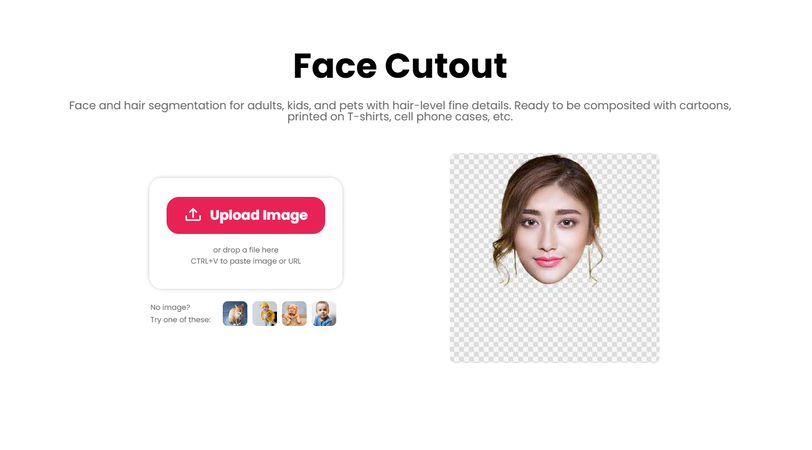The image size is (812, 450).
Task: Pick the baby in blue sample
Action: [x=324, y=314]
